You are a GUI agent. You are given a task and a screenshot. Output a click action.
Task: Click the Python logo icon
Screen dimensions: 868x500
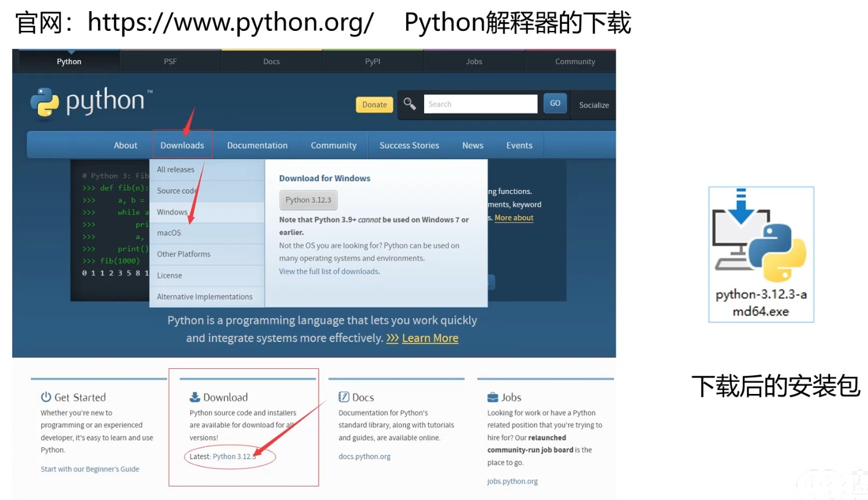click(45, 102)
